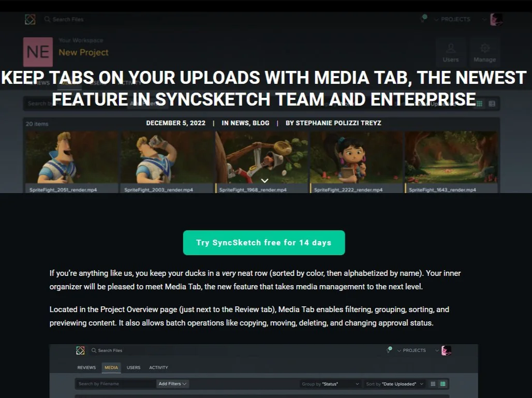This screenshot has width=532, height=398.
Task: Open author Stephanie Polizzi Treyz's page
Action: [x=338, y=123]
